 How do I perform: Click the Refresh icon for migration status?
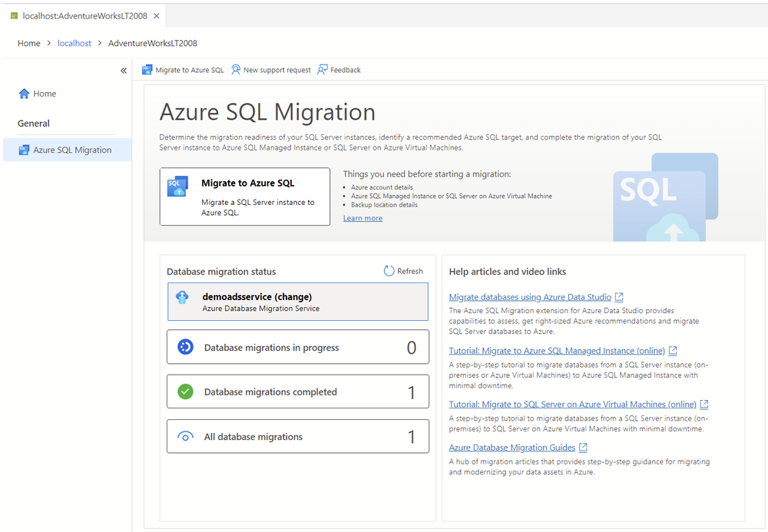tap(388, 270)
